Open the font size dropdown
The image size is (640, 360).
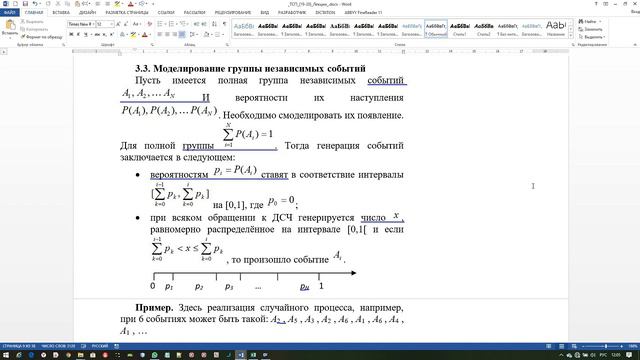(x=111, y=24)
